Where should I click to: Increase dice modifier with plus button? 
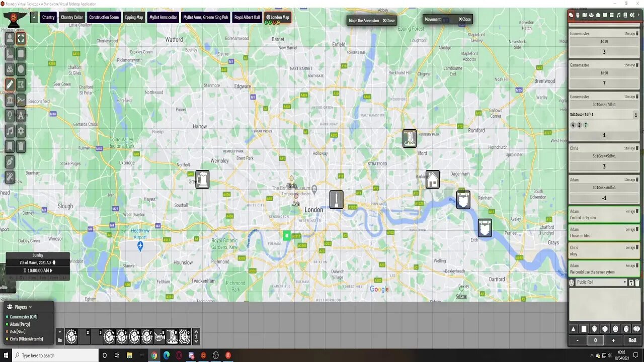coord(613,340)
